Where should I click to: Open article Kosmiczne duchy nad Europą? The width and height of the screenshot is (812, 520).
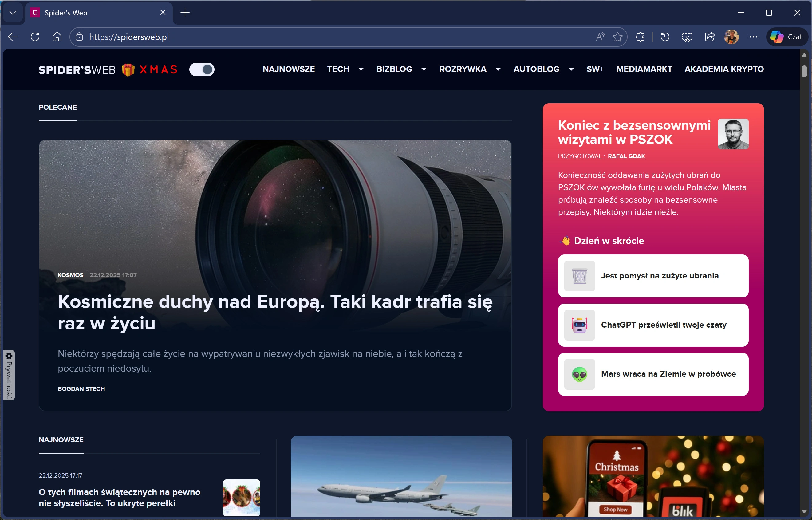tap(275, 312)
